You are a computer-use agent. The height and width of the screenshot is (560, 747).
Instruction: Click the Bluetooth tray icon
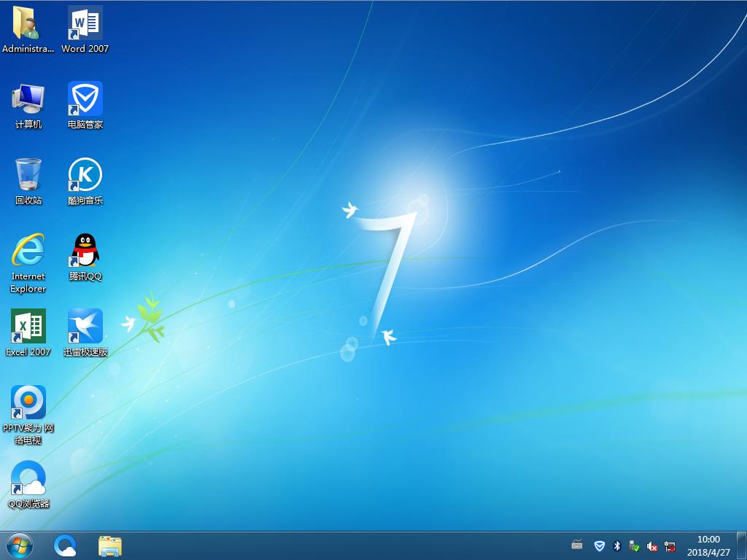(616, 546)
